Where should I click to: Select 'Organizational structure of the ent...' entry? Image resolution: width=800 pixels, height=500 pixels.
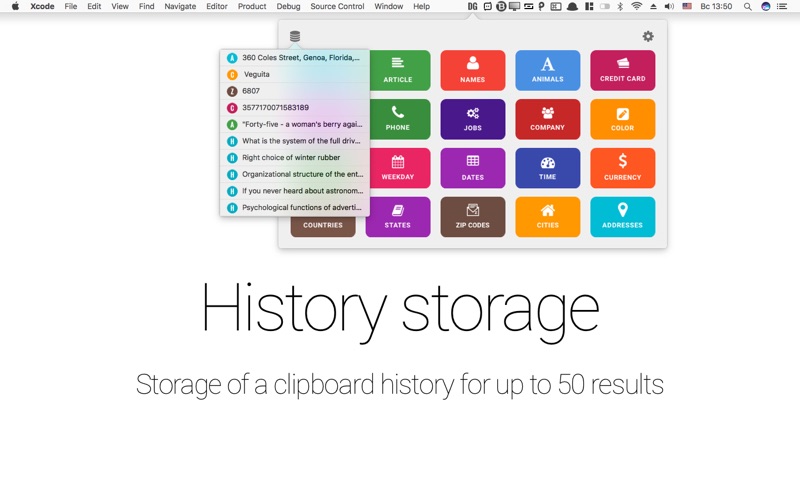[x=295, y=174]
